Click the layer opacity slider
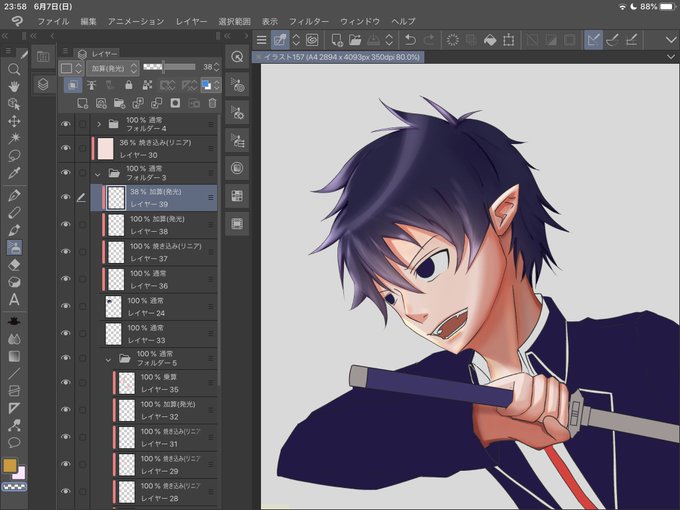The image size is (680, 510). click(169, 67)
